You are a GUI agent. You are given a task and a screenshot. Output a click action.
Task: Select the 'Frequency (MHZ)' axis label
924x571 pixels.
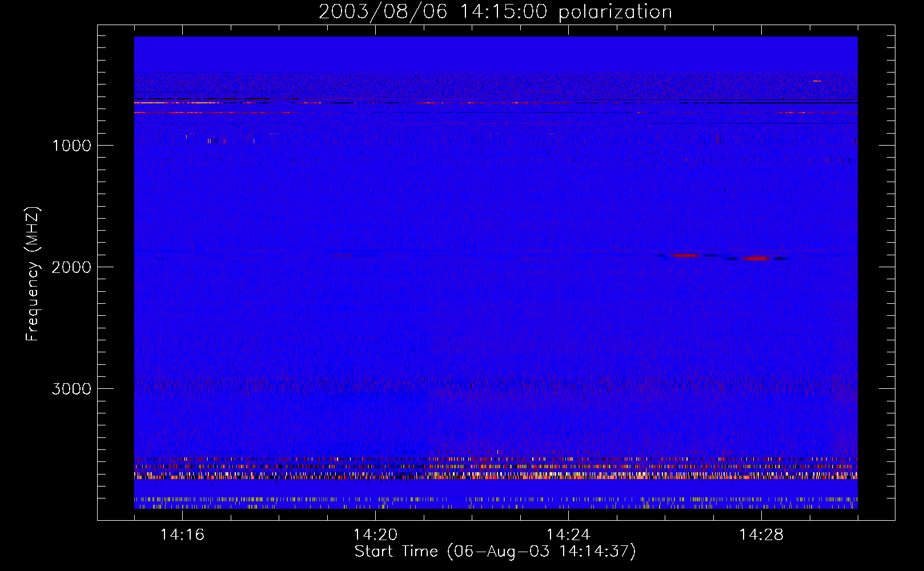coord(33,274)
